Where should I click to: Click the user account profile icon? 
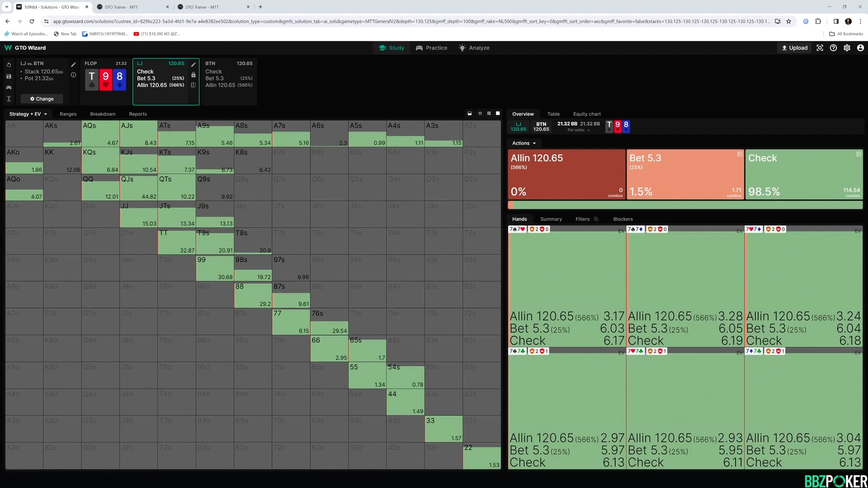[860, 48]
